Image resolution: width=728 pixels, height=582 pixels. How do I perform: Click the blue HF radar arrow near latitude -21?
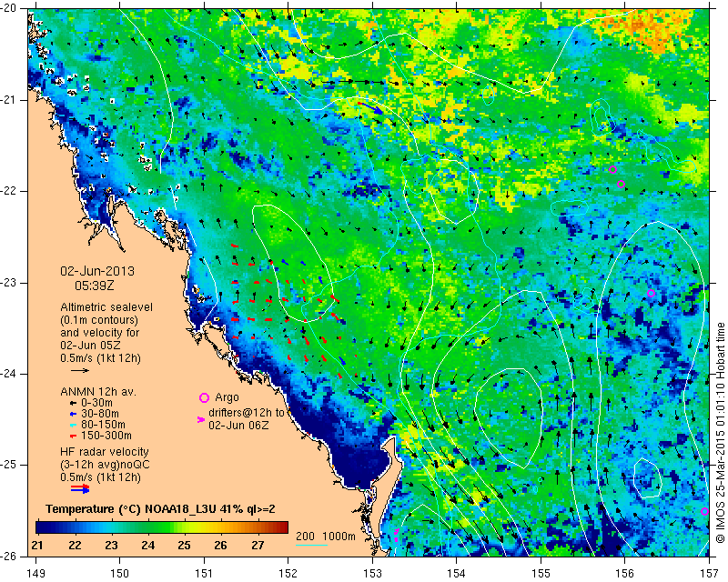point(370,107)
